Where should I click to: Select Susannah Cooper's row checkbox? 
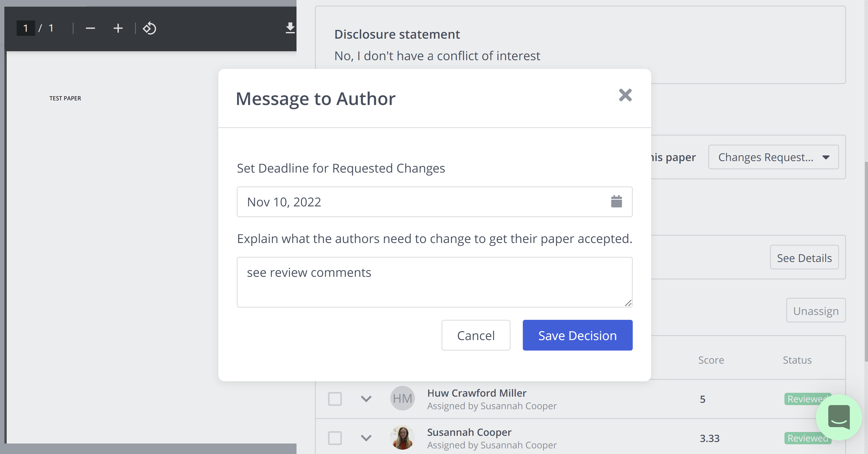[335, 438]
